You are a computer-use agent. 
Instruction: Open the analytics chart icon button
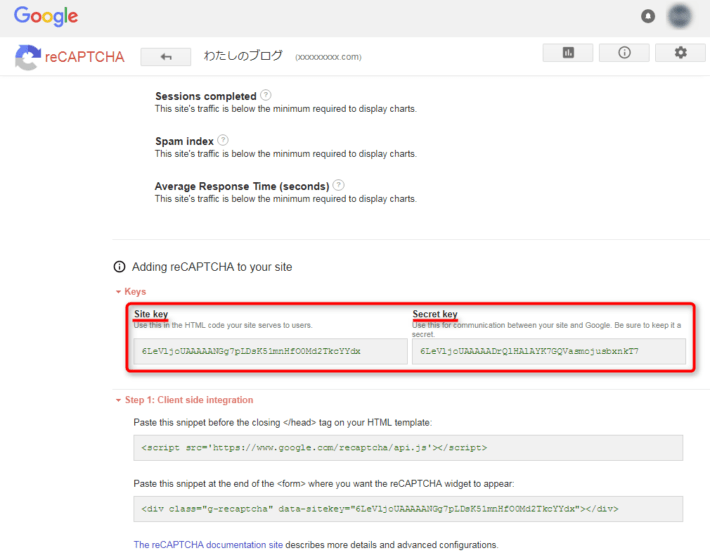coord(568,53)
